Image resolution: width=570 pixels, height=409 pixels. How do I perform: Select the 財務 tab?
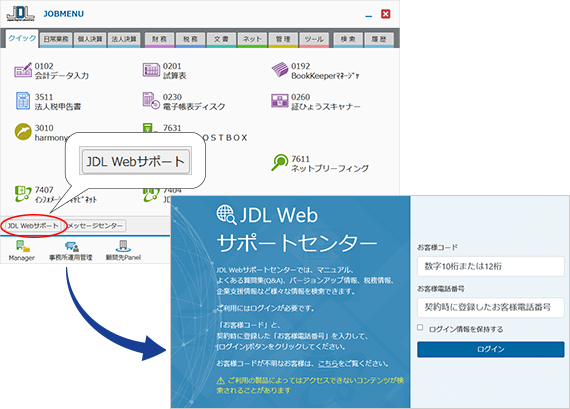pyautogui.click(x=159, y=39)
